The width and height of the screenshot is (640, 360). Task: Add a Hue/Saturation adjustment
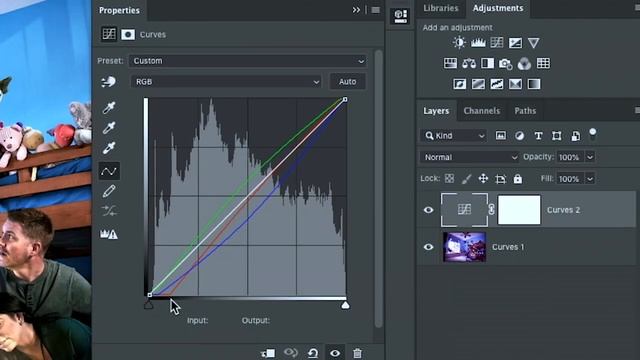point(450,63)
